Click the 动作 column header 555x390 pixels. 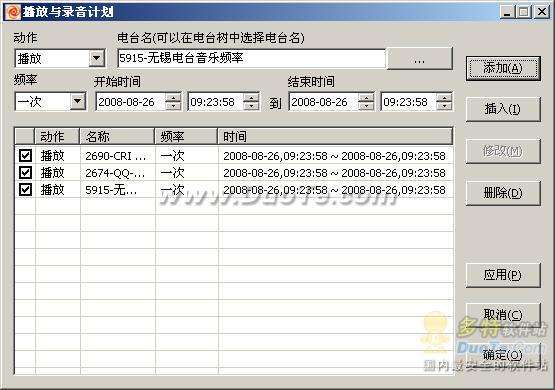[x=57, y=137]
